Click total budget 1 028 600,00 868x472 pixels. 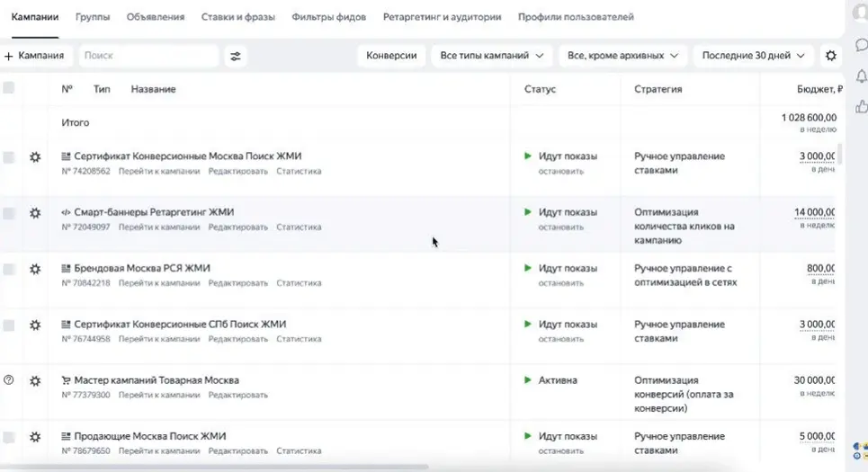click(x=809, y=117)
